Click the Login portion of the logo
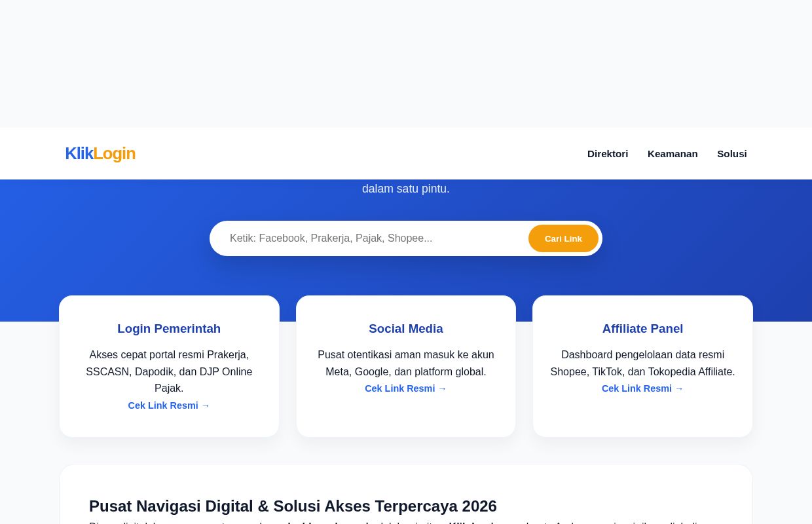The height and width of the screenshot is (524, 812). coord(114,153)
